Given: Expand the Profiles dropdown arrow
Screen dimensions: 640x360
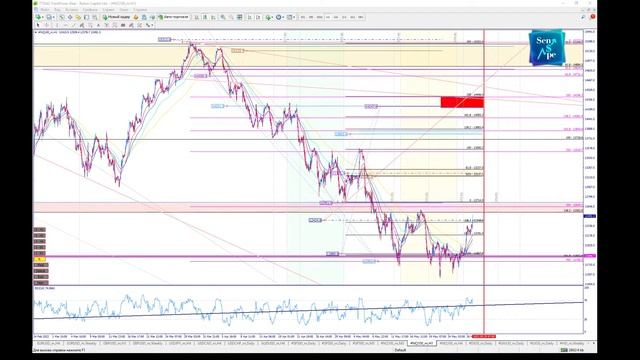Looking at the screenshot, I should (x=54, y=17).
